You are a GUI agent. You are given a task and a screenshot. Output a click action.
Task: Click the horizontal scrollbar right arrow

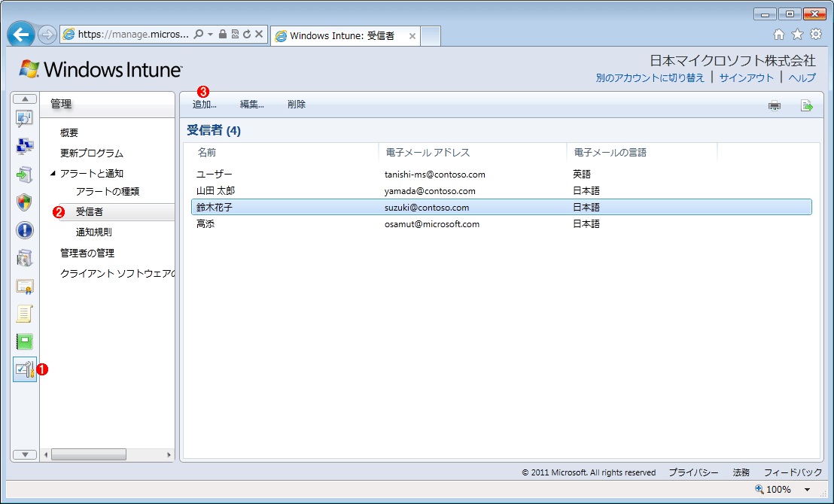[169, 454]
